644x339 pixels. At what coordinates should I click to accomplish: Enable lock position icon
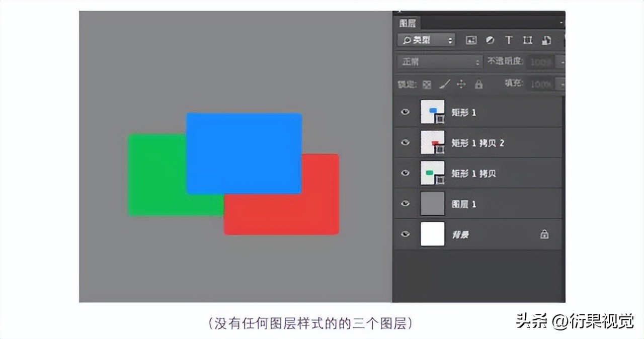[x=461, y=84]
